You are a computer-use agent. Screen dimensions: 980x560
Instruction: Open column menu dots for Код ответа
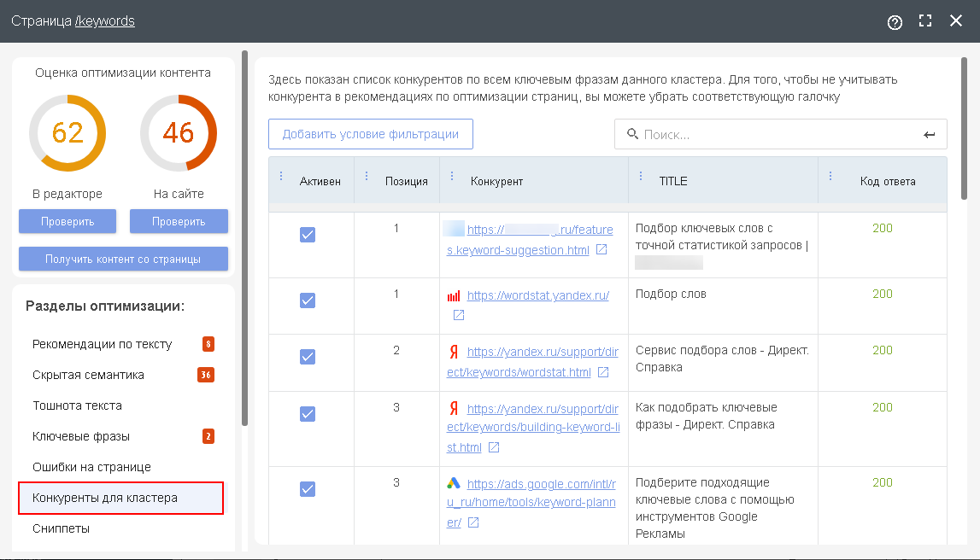tap(830, 177)
